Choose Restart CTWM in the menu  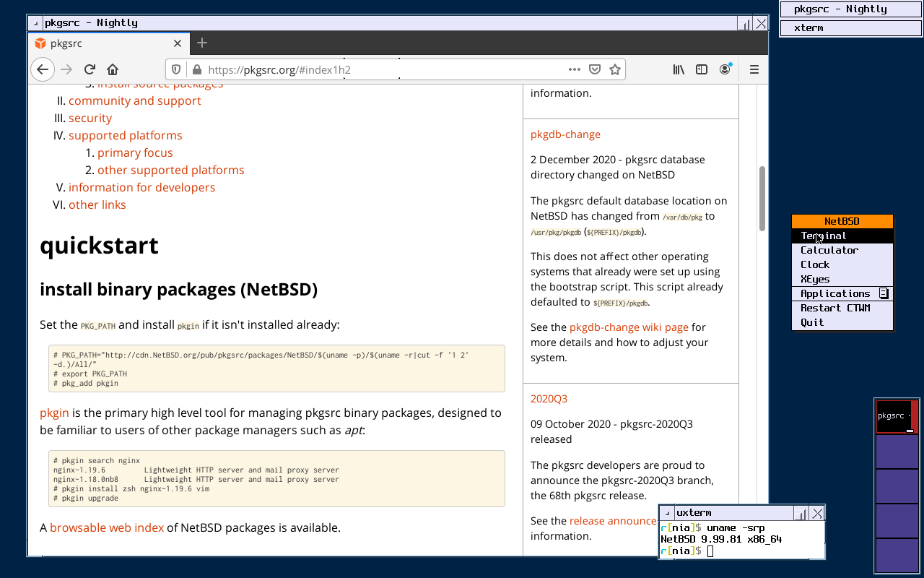coord(835,308)
